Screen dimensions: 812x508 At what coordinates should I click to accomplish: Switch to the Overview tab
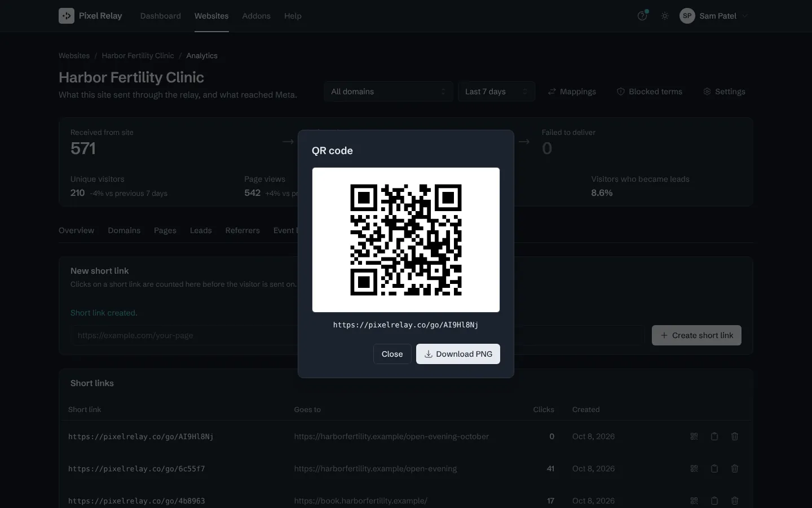pos(77,230)
